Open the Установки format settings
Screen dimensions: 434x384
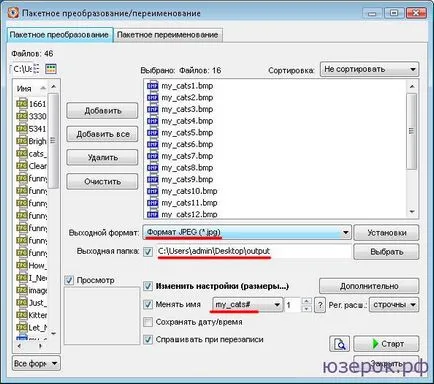(386, 233)
